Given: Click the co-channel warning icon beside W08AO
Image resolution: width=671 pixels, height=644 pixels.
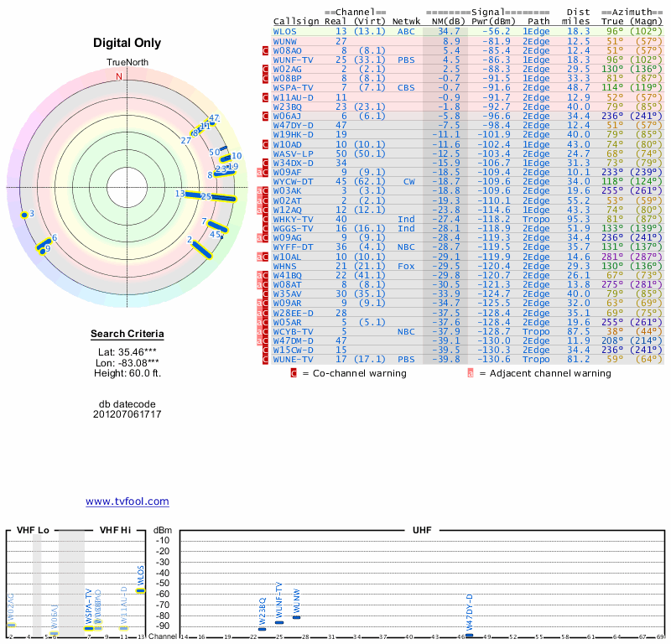Looking at the screenshot, I should point(266,51).
